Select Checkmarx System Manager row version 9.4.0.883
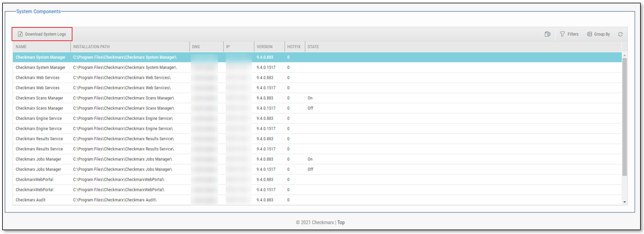The width and height of the screenshot is (644, 234). [x=317, y=57]
